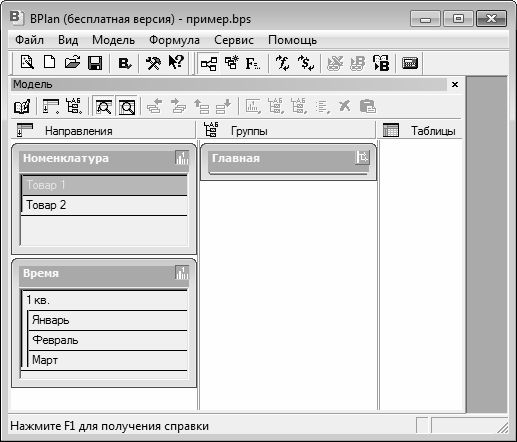The height and width of the screenshot is (442, 517).
Task: Close the Модель panel
Action: tap(455, 85)
